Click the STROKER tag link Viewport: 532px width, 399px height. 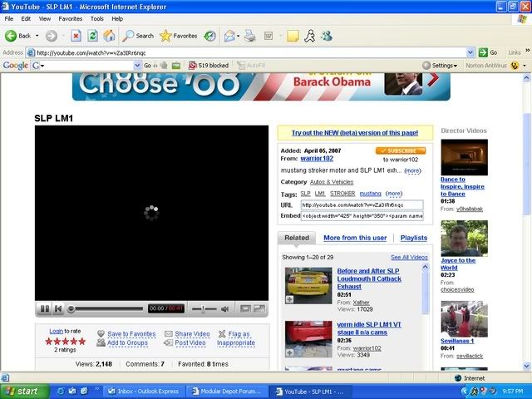[x=342, y=194]
